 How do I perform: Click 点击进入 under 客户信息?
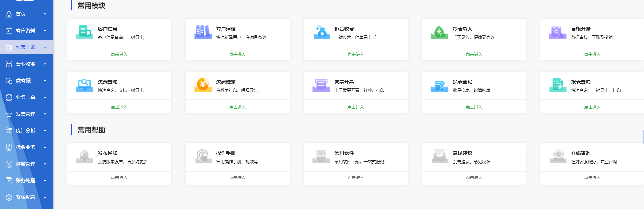[119, 55]
